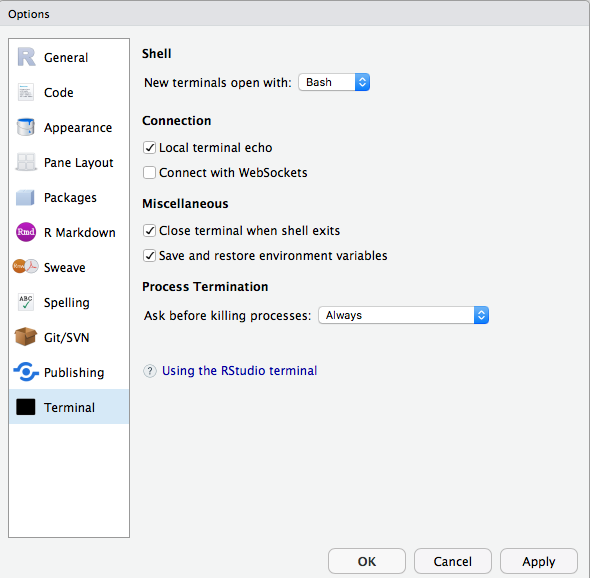Click the Spelling ABC check icon
Image resolution: width=590 pixels, height=578 pixels.
(26, 302)
